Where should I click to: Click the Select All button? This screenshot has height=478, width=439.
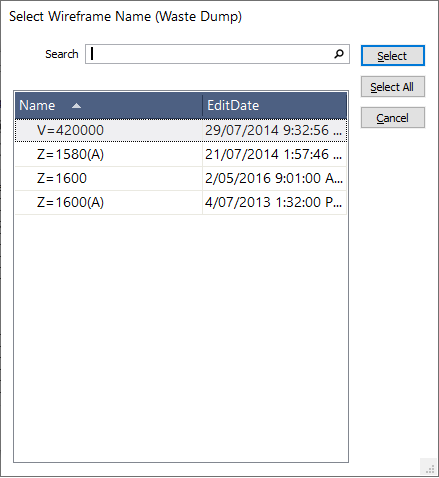pyautogui.click(x=393, y=87)
